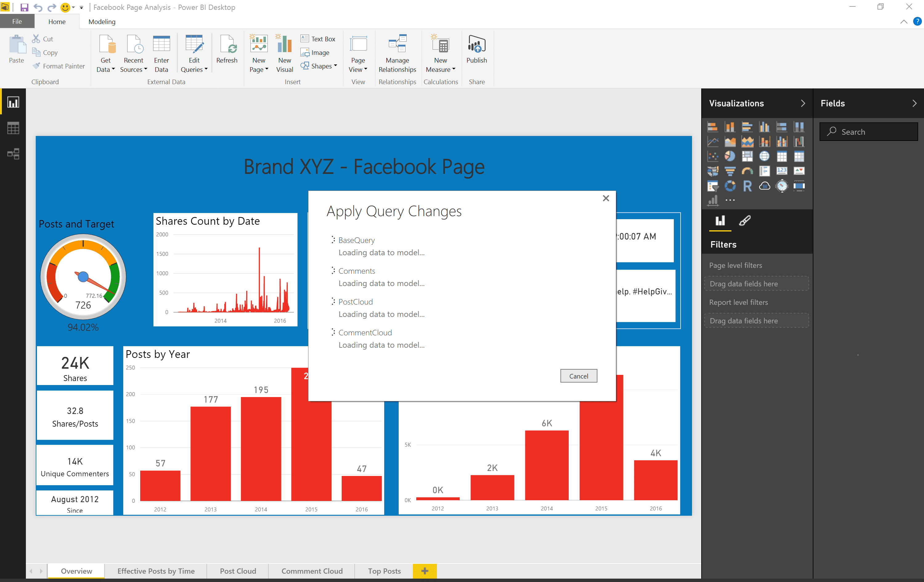Click Enter Data in the ribbon

[x=161, y=53]
